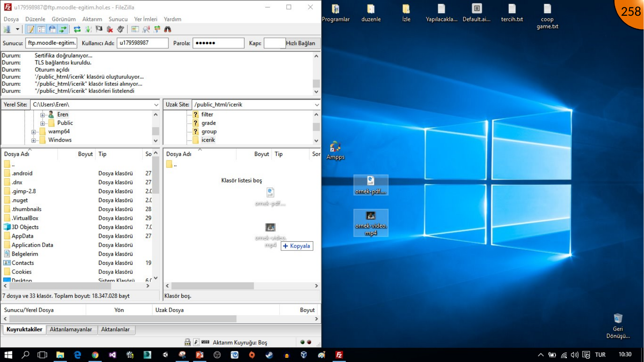Toggle the message log display icon
This screenshot has width=644, height=362.
click(x=31, y=29)
